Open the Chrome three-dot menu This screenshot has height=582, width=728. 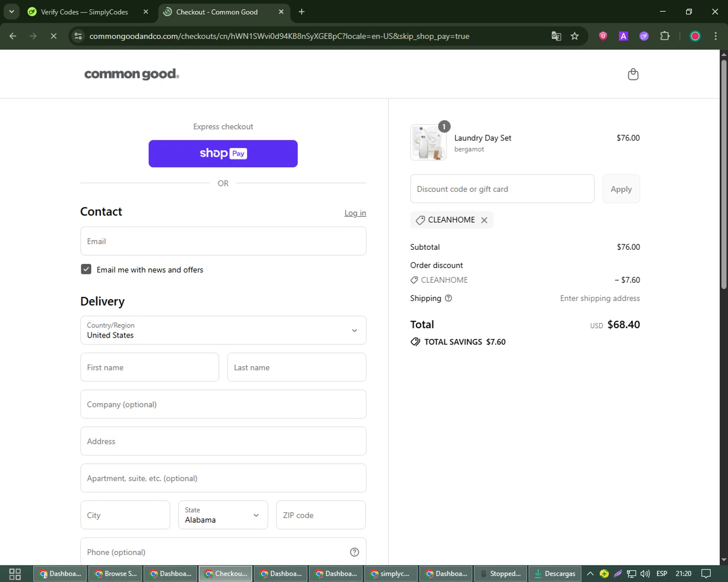pyautogui.click(x=715, y=36)
